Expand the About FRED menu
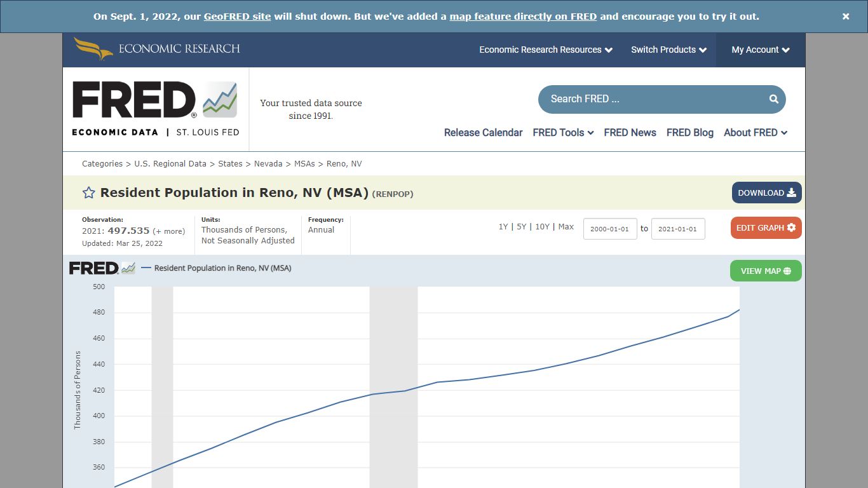The height and width of the screenshot is (488, 868). (756, 133)
